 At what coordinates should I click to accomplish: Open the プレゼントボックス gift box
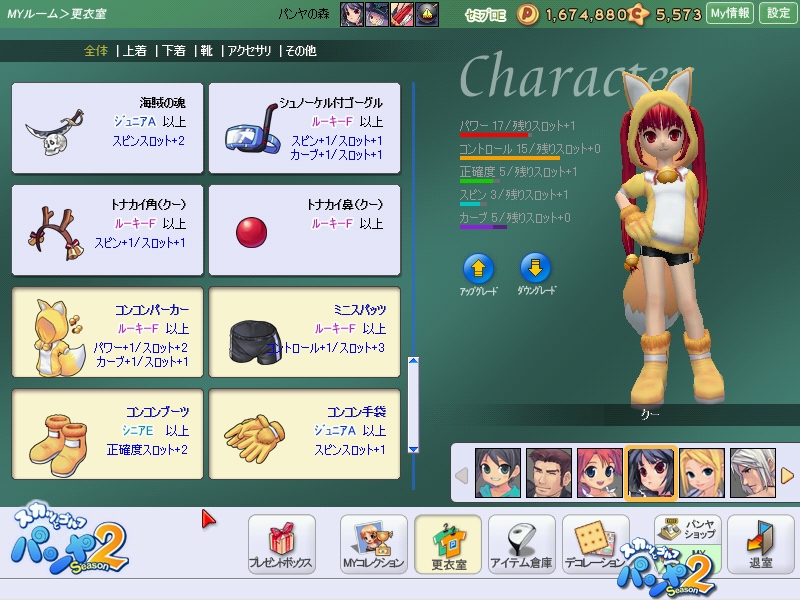click(281, 543)
